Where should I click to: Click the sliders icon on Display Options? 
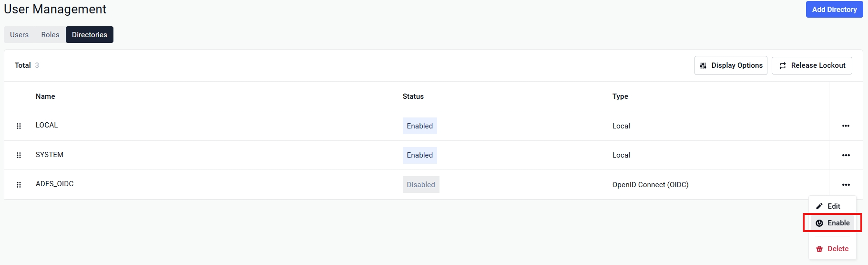click(703, 66)
